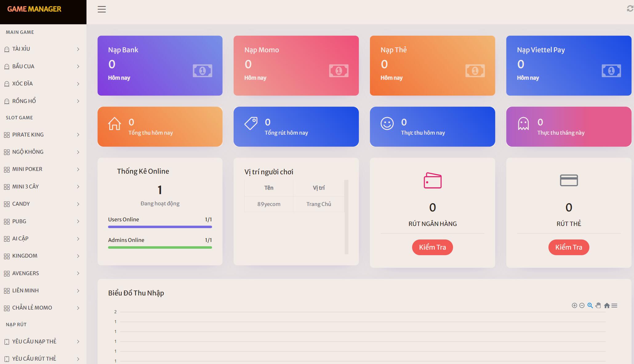Click the Trang Chủ position cell

point(319,204)
